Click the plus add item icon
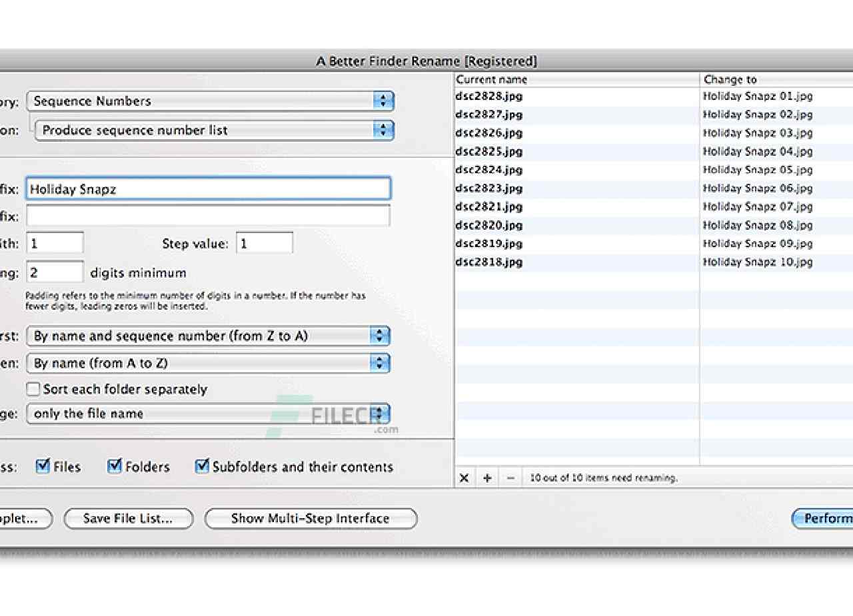The image size is (853, 616). [487, 478]
